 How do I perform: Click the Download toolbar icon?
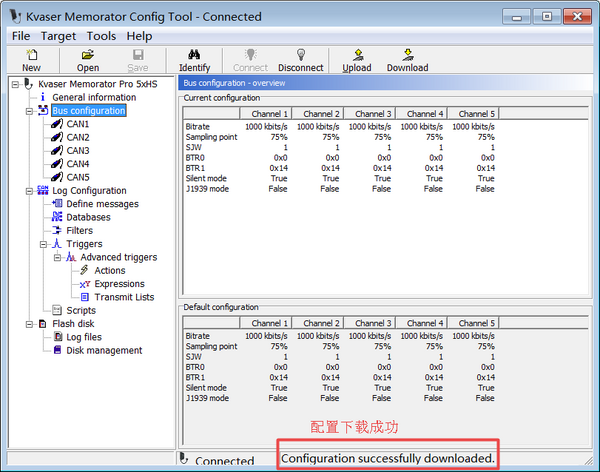pyautogui.click(x=408, y=55)
